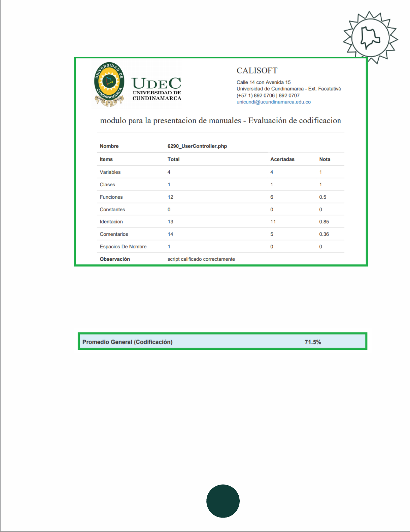Select the Identacion row label
Image resolution: width=410 pixels, height=532 pixels.
pos(111,222)
